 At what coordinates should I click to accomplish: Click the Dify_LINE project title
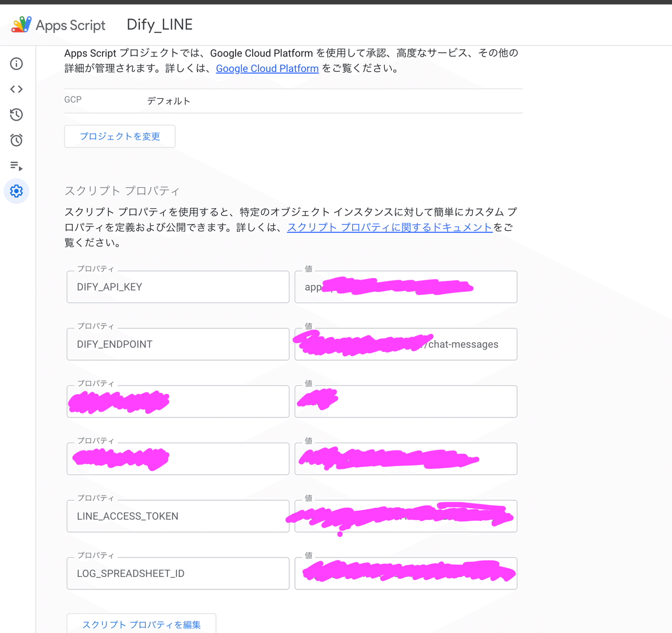[x=159, y=25]
